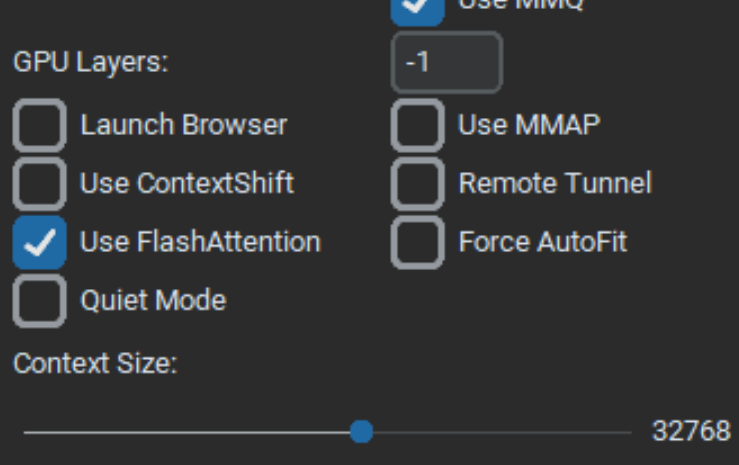Turn on the Remote Tunnel checkbox

pyautogui.click(x=418, y=184)
